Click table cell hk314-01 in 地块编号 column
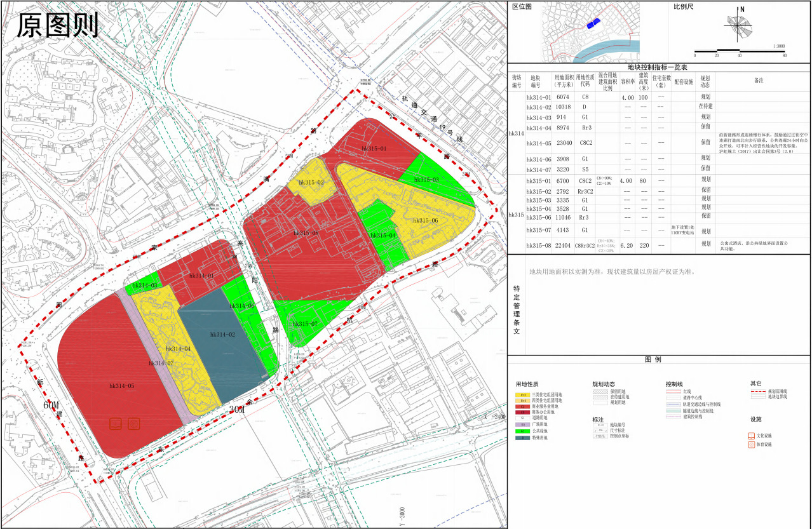812x529 pixels. (538, 98)
